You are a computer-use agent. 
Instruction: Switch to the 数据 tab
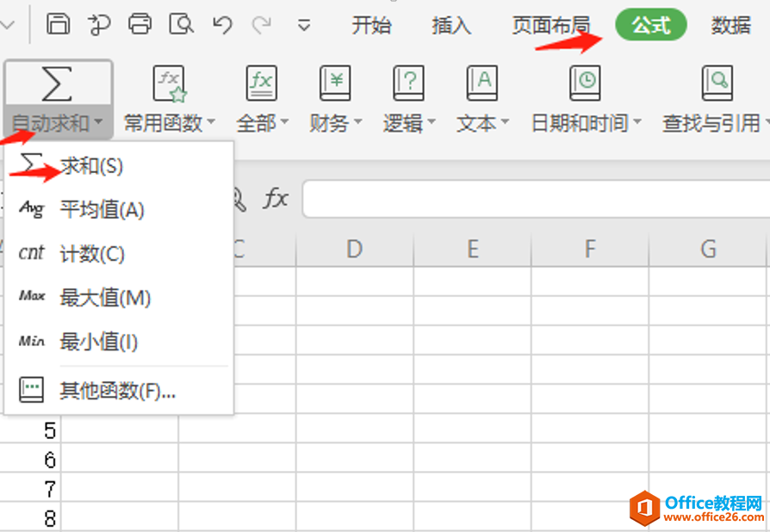pos(730,25)
